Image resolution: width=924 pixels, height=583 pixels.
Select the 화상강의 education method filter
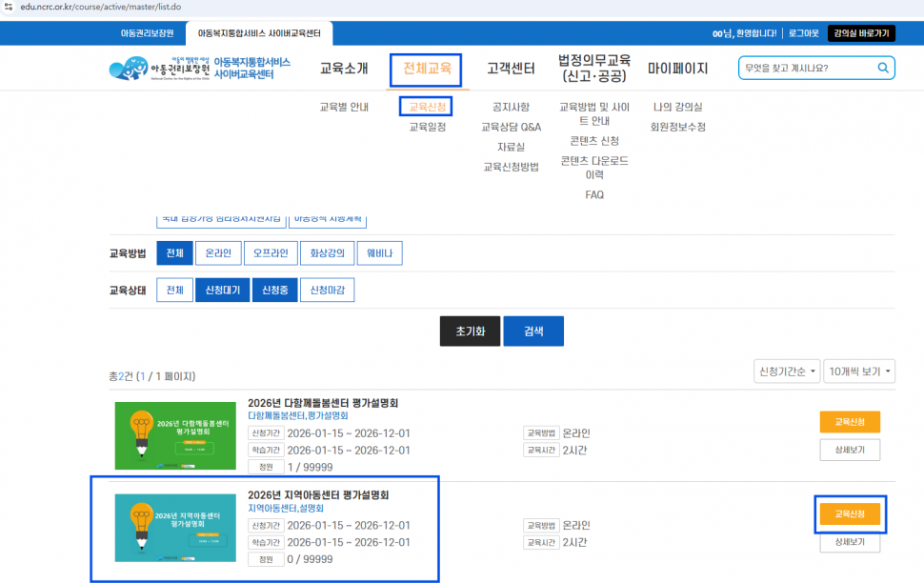click(327, 253)
